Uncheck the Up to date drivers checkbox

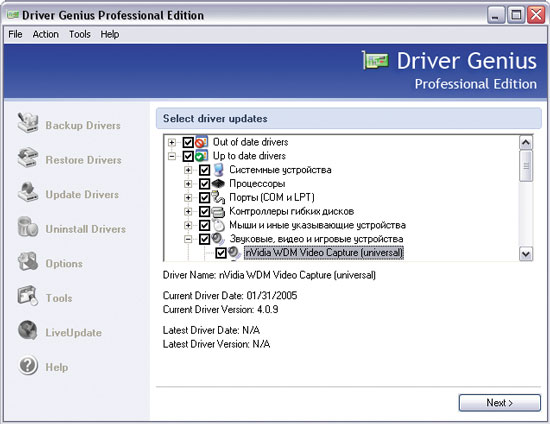pos(188,156)
